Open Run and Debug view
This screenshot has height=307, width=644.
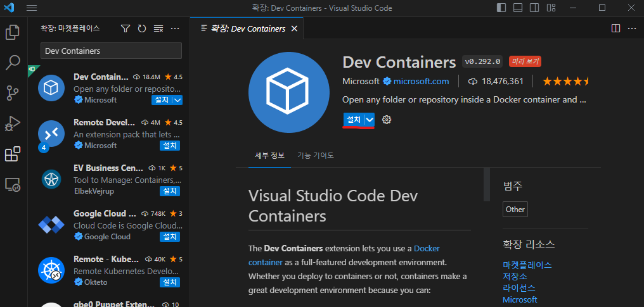click(x=13, y=123)
